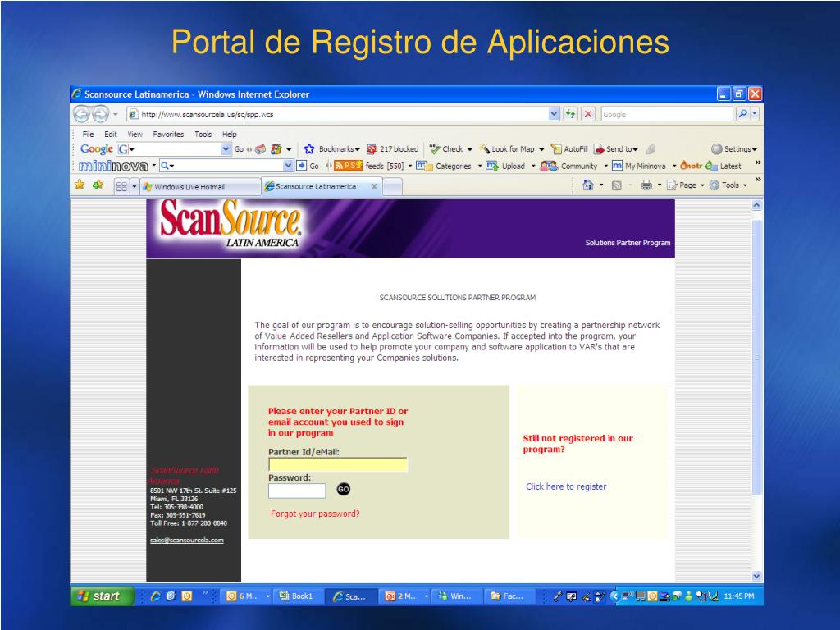840x630 pixels.
Task: Open the Send to dropdown
Action: pyautogui.click(x=636, y=149)
